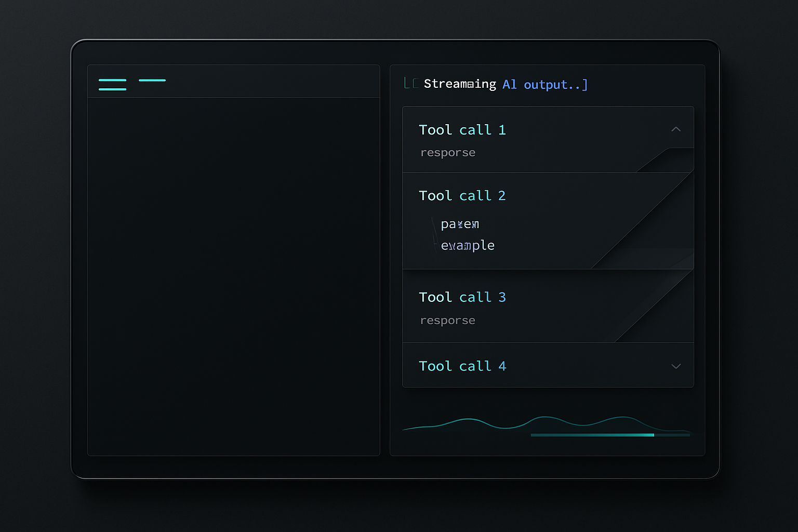Select the Tool call 4 header
This screenshot has height=532, width=798.
point(462,366)
